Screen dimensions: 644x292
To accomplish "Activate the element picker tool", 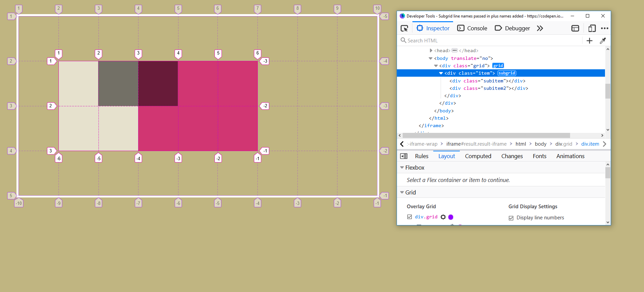I will [x=404, y=28].
